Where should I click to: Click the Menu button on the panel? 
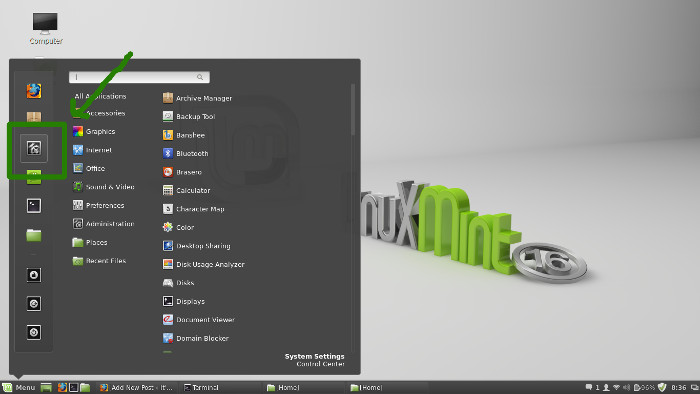coord(18,387)
